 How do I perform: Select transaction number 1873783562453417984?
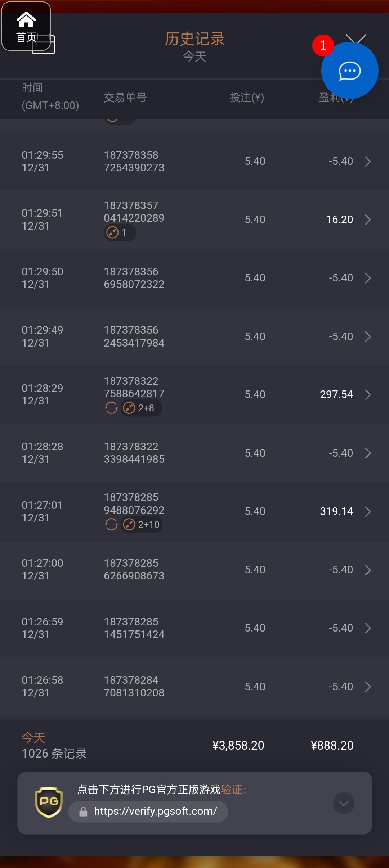coord(134,336)
